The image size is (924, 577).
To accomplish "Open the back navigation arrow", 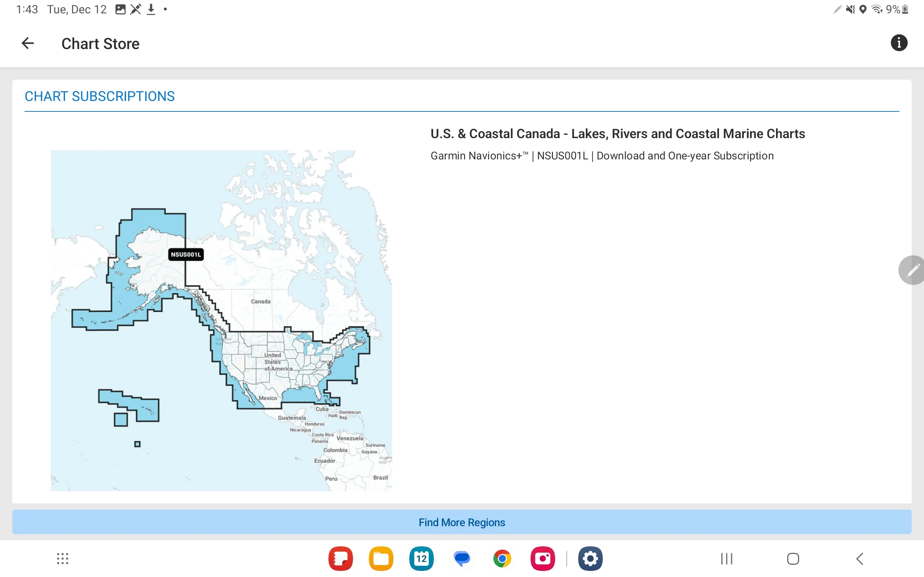I will pyautogui.click(x=27, y=43).
